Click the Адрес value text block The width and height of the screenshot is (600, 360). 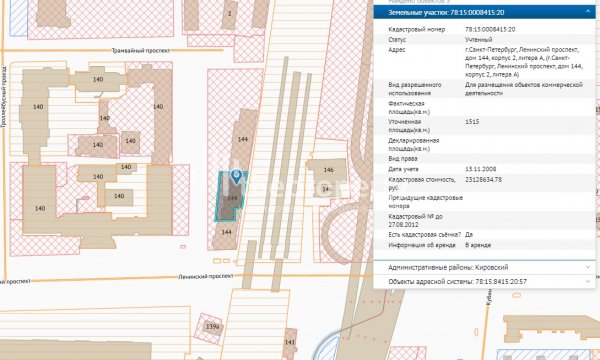(x=524, y=62)
